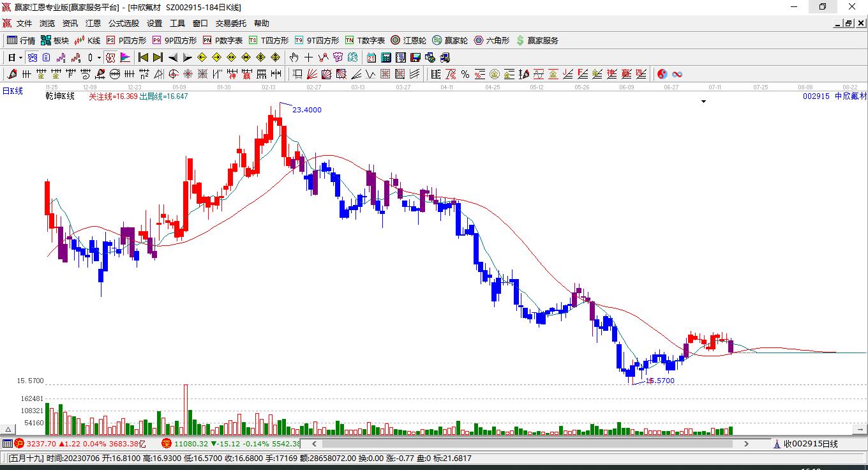This screenshot has height=470, width=868.
Task: Click the 出局线=16.647 label
Action: [163, 96]
